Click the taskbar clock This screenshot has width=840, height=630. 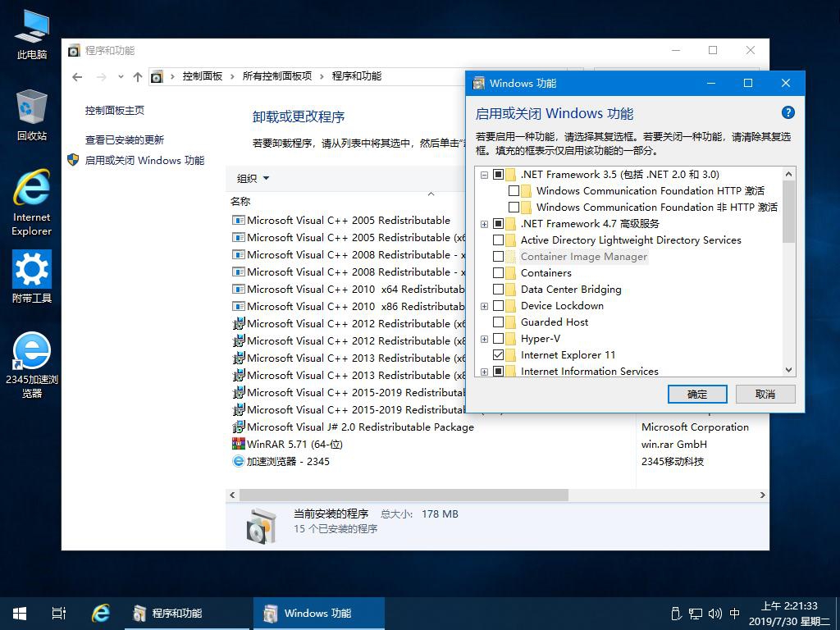tap(789, 614)
